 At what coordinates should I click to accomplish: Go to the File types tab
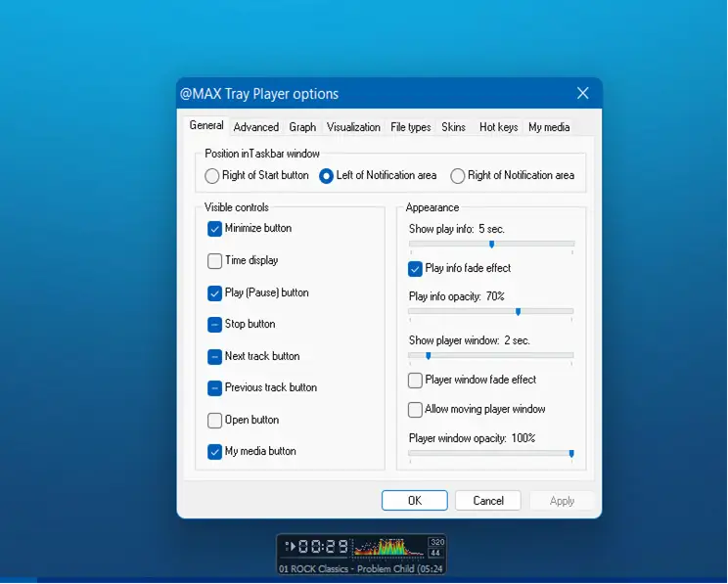pos(410,127)
